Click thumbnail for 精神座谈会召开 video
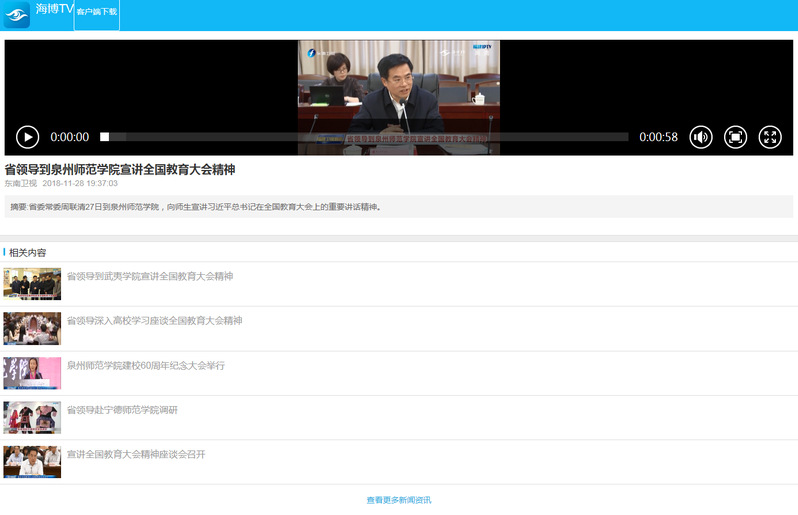 [32, 462]
